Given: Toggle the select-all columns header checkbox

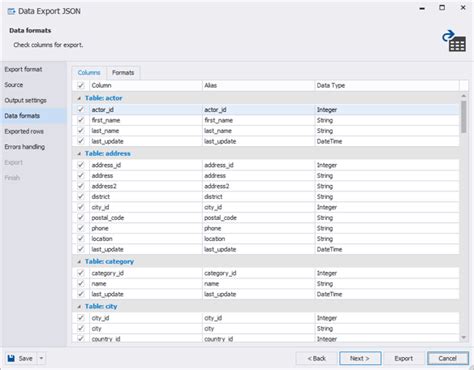Looking at the screenshot, I should tap(81, 85).
